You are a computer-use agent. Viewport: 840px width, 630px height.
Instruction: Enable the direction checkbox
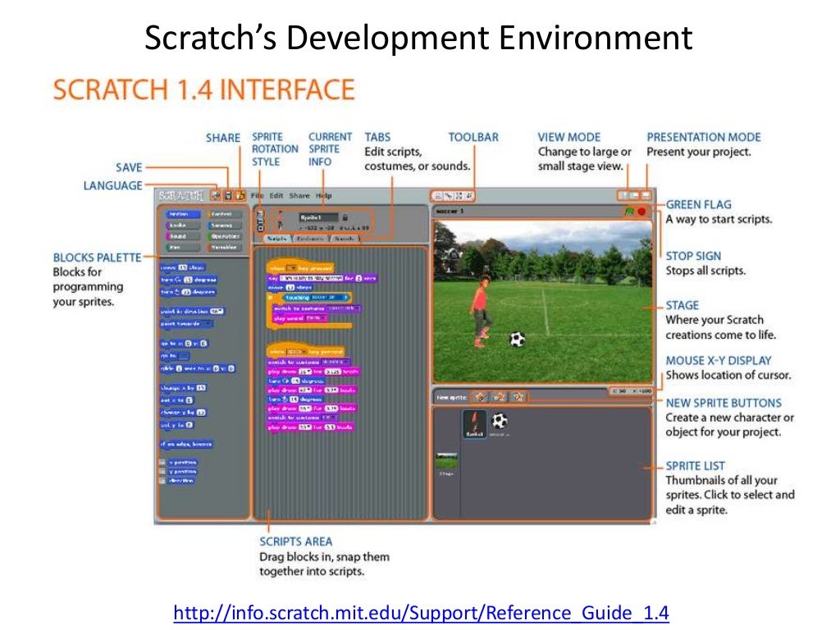162,480
